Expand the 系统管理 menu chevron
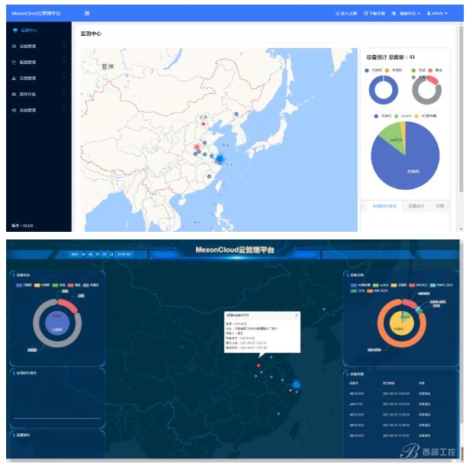This screenshot has width=476, height=469. coord(64,110)
